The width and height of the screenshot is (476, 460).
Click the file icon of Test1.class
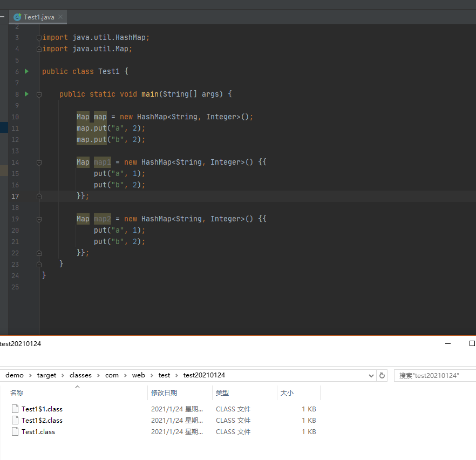(x=15, y=432)
